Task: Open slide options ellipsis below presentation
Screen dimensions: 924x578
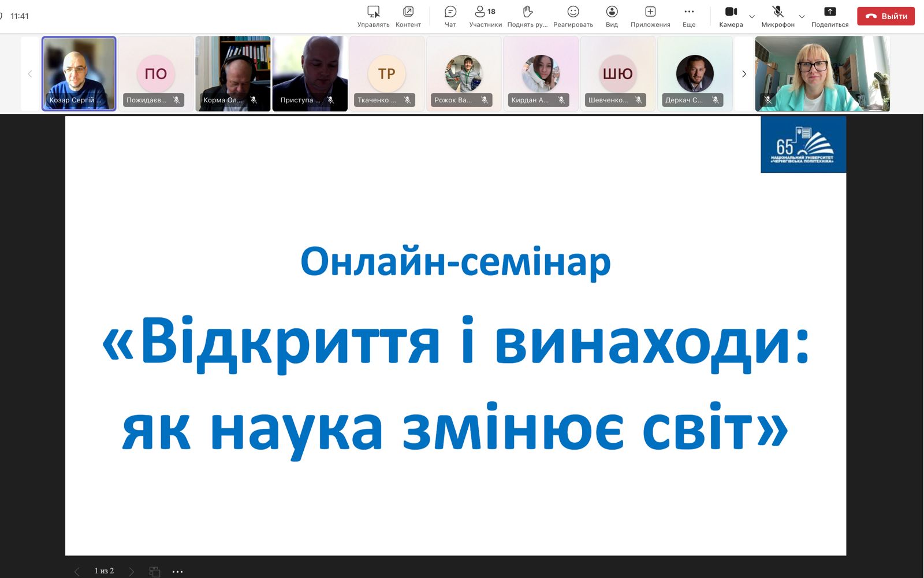Action: tap(178, 572)
